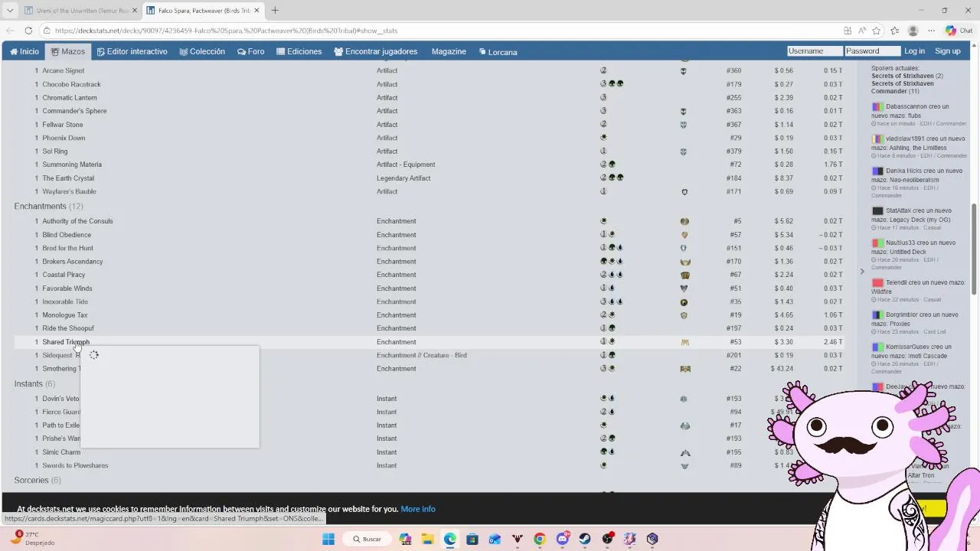Screen dimensions: 980x551
Task: Open the Simic Charm card link
Action: pos(61,452)
